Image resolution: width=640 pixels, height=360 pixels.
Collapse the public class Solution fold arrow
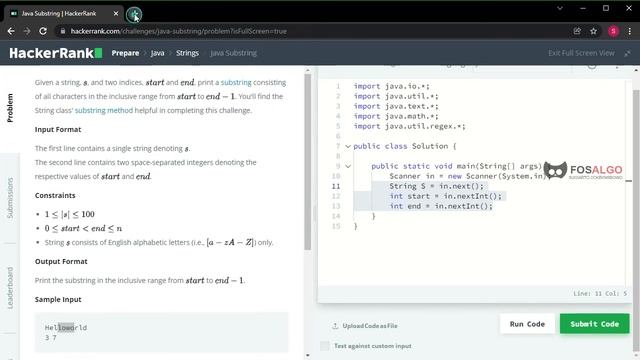(x=348, y=146)
